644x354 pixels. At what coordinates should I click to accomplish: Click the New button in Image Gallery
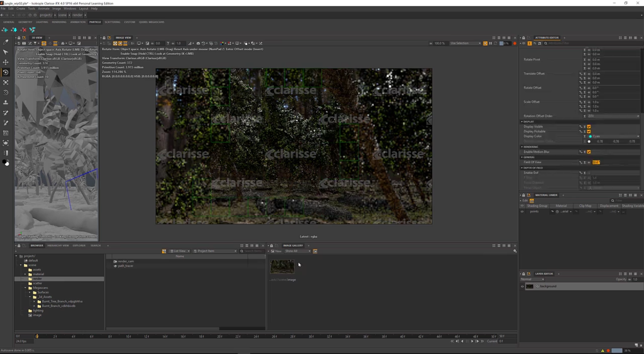coord(277,251)
